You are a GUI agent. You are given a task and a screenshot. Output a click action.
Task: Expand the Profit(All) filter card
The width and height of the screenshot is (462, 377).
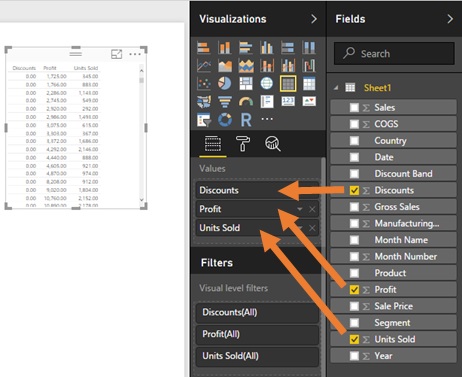click(x=257, y=334)
